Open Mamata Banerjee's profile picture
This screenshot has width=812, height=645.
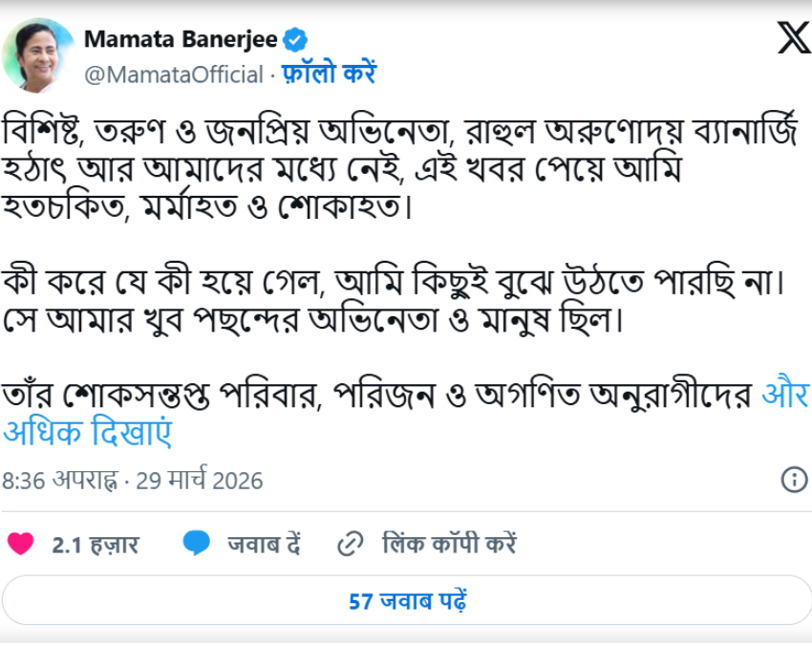coord(38,55)
